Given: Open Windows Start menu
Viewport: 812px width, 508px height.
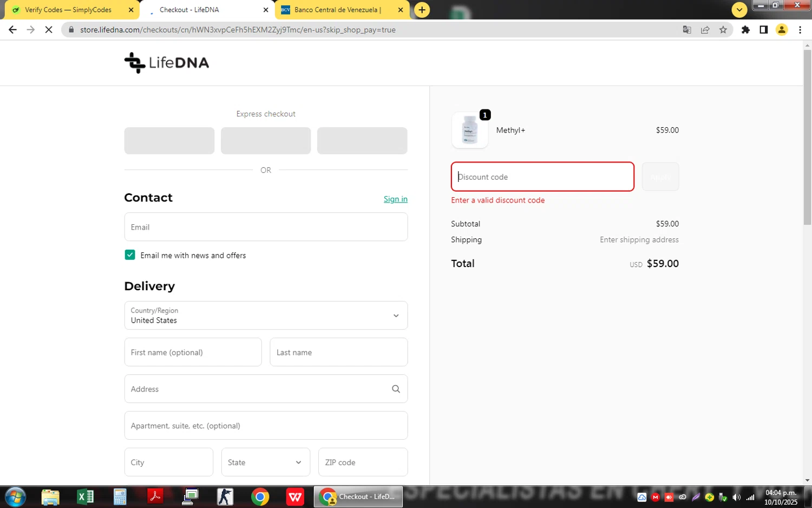Looking at the screenshot, I should pos(15,497).
